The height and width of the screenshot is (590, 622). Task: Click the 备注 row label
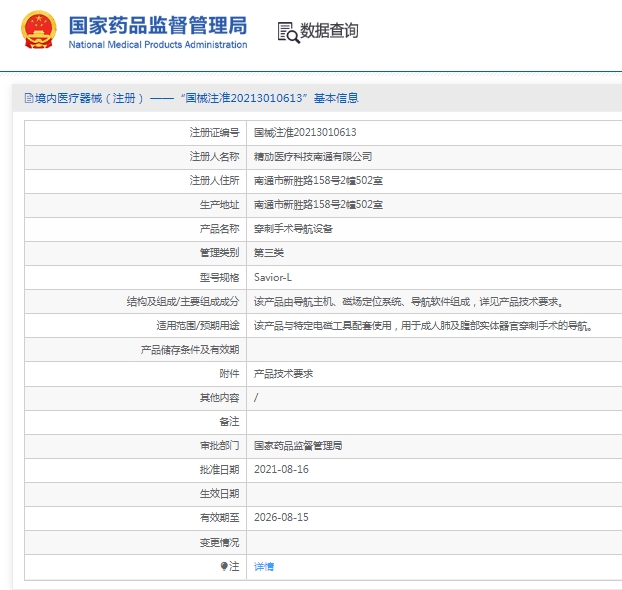pos(229,422)
